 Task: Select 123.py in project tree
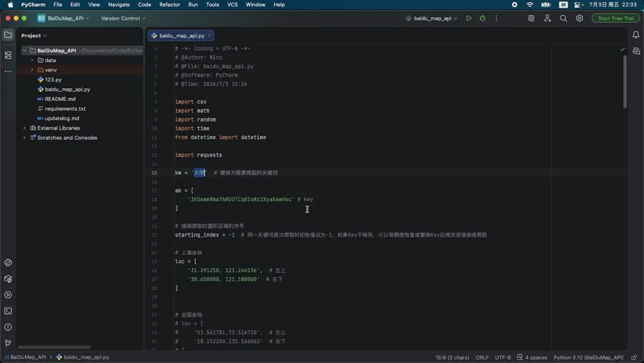coord(53,80)
